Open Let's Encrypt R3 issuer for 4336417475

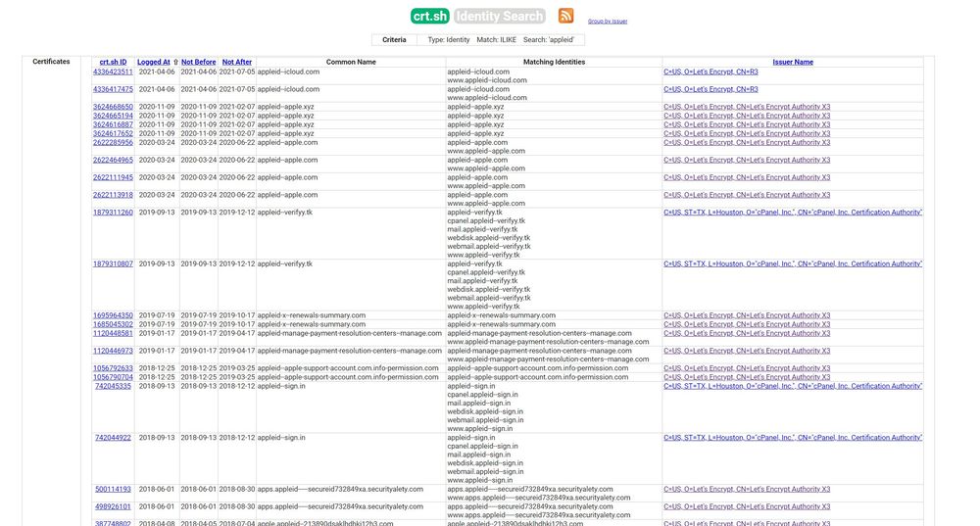[x=710, y=89]
